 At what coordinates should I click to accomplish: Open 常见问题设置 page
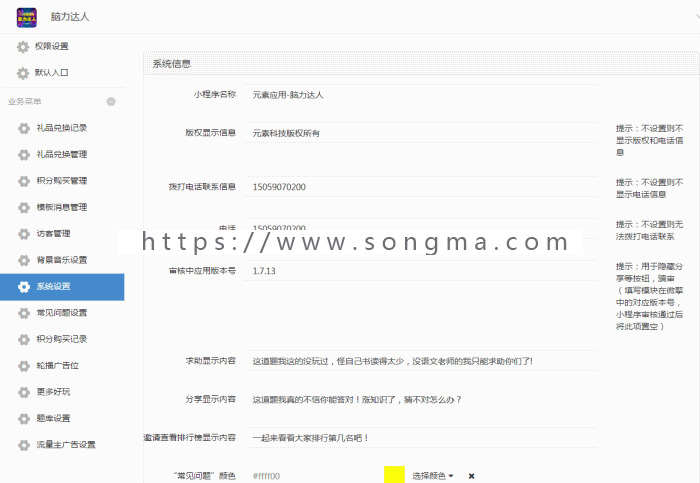[62, 313]
